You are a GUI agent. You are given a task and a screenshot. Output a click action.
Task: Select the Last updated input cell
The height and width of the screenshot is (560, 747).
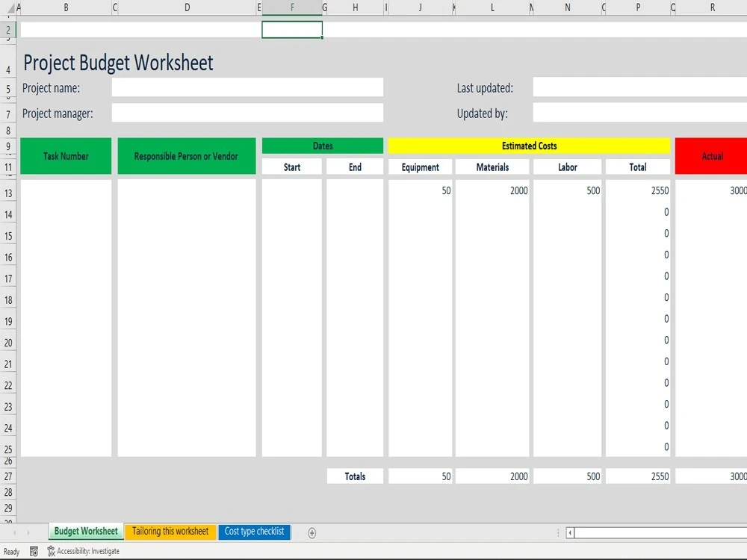click(x=640, y=87)
